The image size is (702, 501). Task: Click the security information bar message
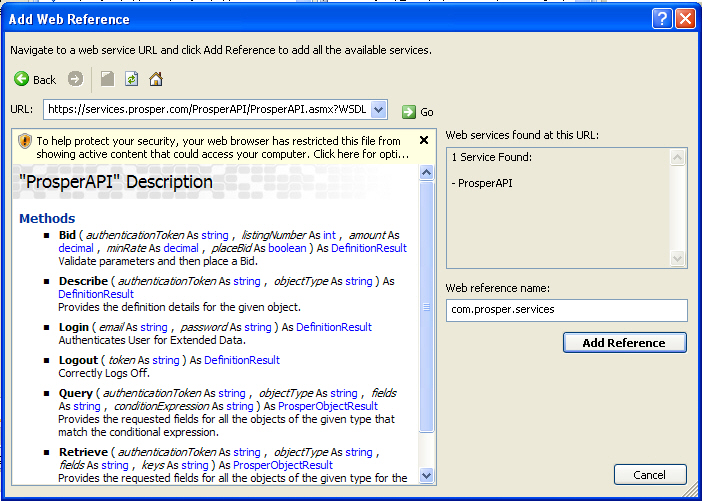click(x=223, y=148)
